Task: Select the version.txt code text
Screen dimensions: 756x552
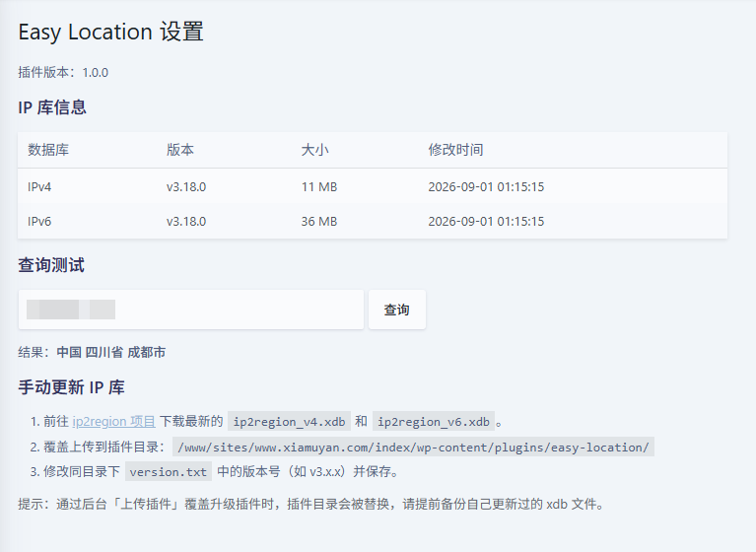Action: [169, 471]
